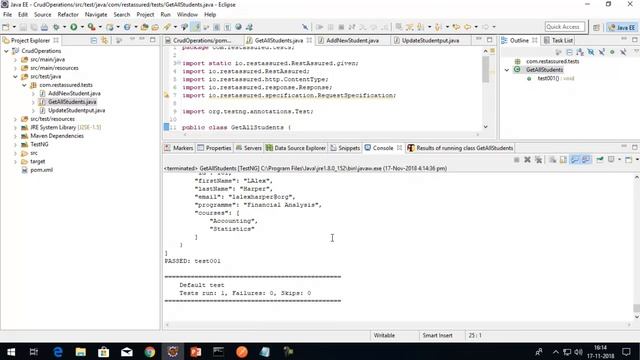The image size is (640, 360).
Task: Click the Console vertical scrollbar thumb
Action: tap(636, 308)
